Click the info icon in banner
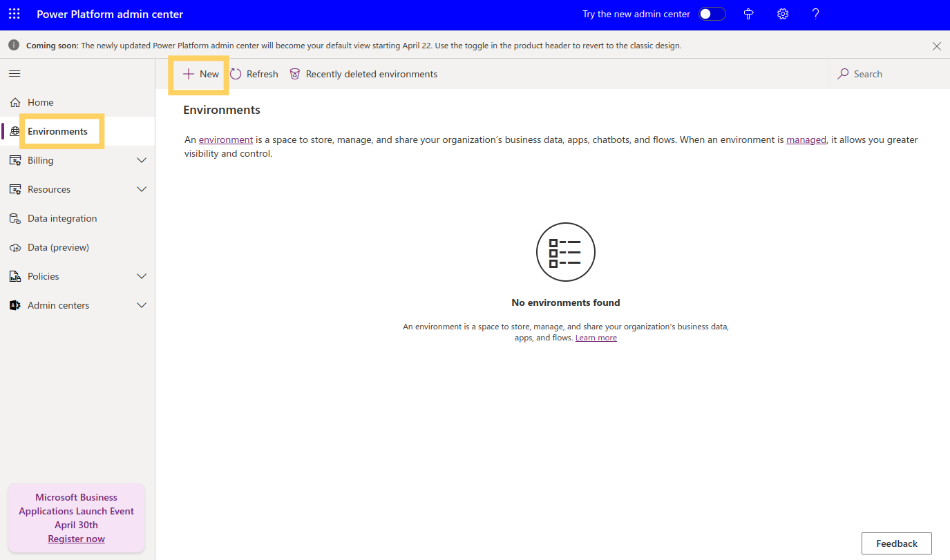The height and width of the screenshot is (560, 950). 14,45
